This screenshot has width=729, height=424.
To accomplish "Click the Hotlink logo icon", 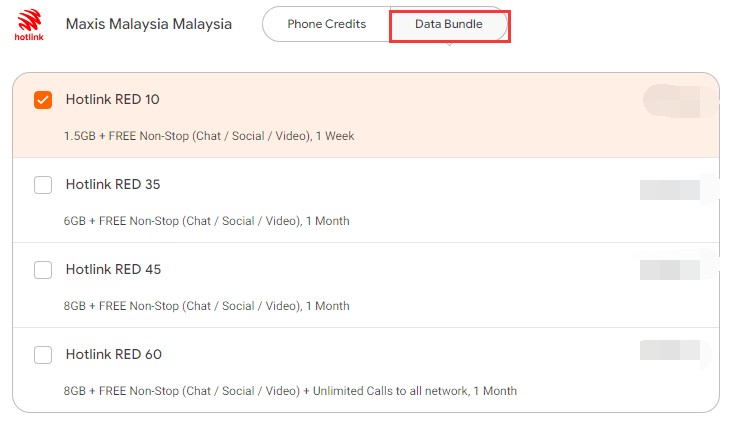I will click(29, 25).
